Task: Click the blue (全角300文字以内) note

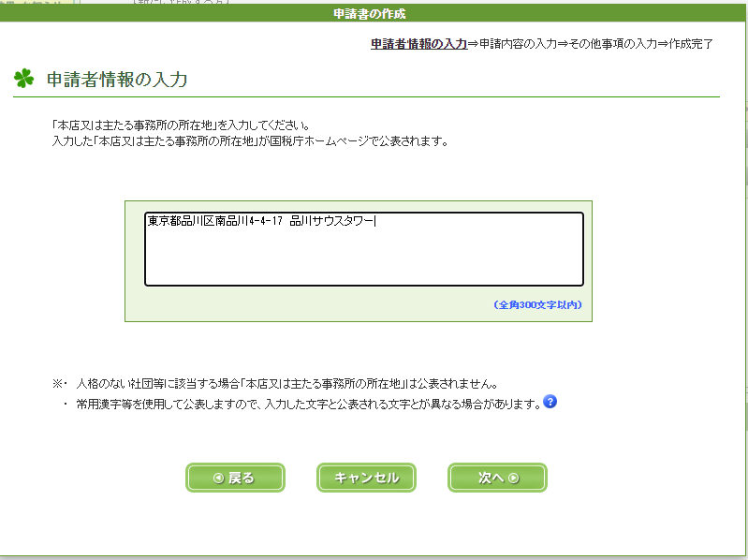Action: coord(543,304)
